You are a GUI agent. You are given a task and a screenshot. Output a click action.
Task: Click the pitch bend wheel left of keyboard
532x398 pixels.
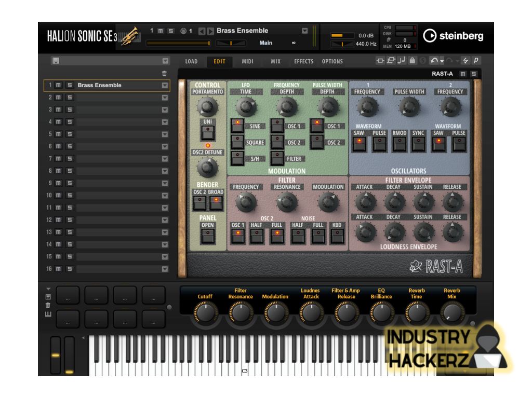point(55,355)
